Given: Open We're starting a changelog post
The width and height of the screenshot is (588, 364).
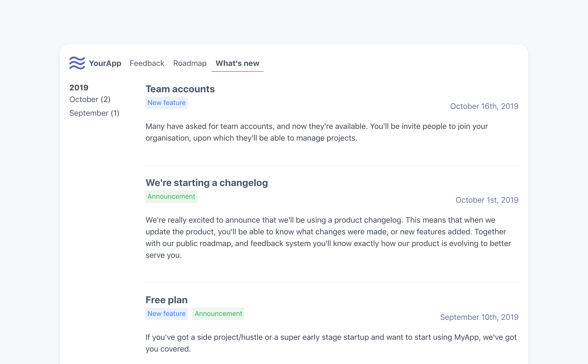Looking at the screenshot, I should (207, 183).
